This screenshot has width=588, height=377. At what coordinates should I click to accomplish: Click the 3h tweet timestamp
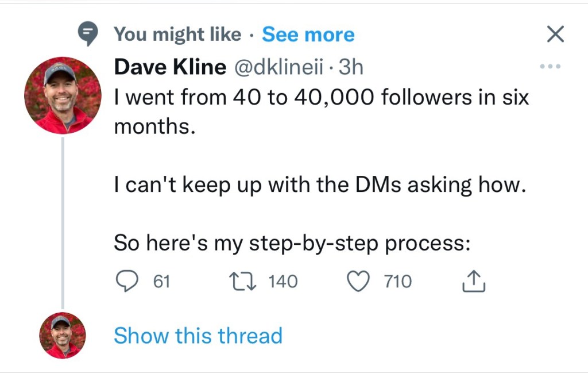[351, 67]
